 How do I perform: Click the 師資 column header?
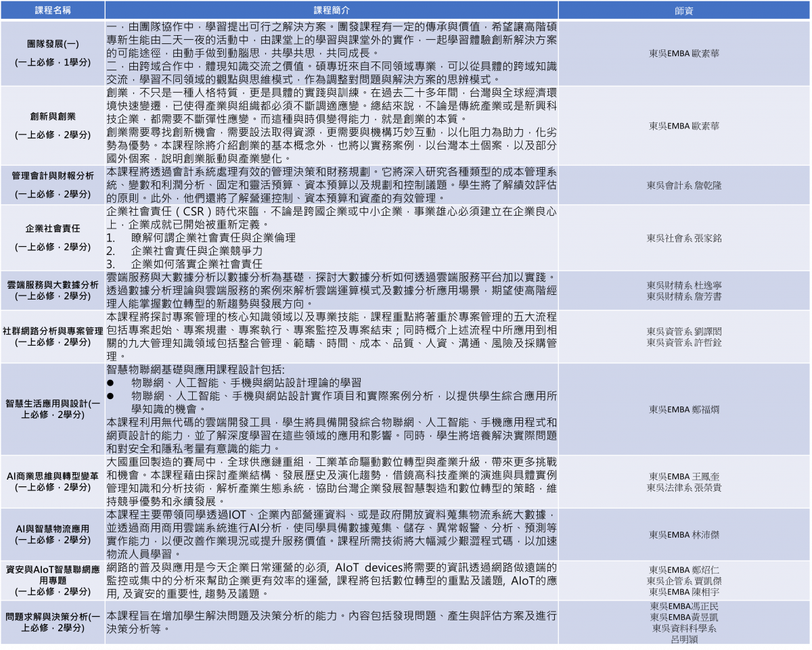coord(683,11)
